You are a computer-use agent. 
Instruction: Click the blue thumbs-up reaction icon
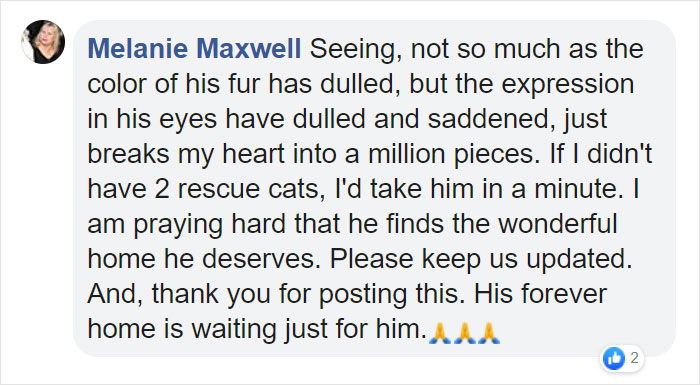tap(614, 358)
